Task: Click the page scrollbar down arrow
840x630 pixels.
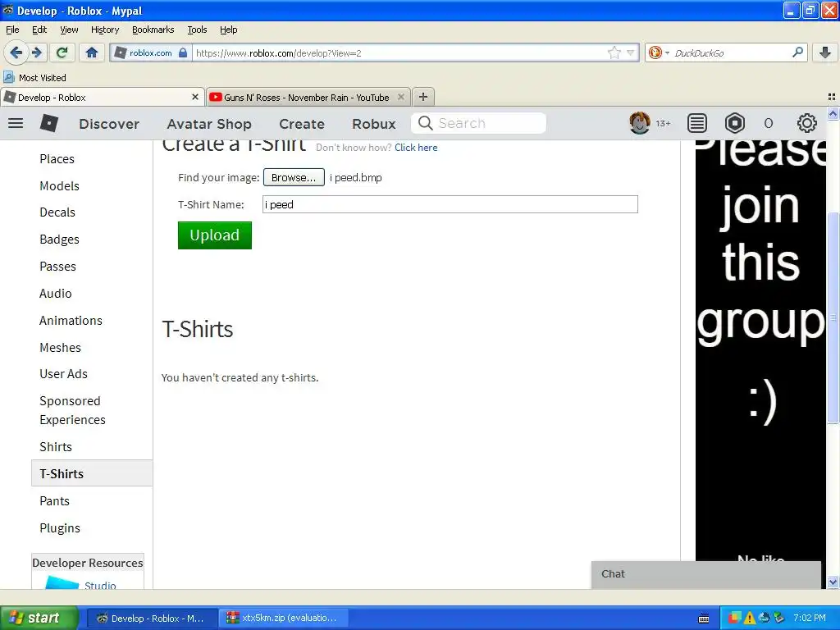Action: click(833, 582)
